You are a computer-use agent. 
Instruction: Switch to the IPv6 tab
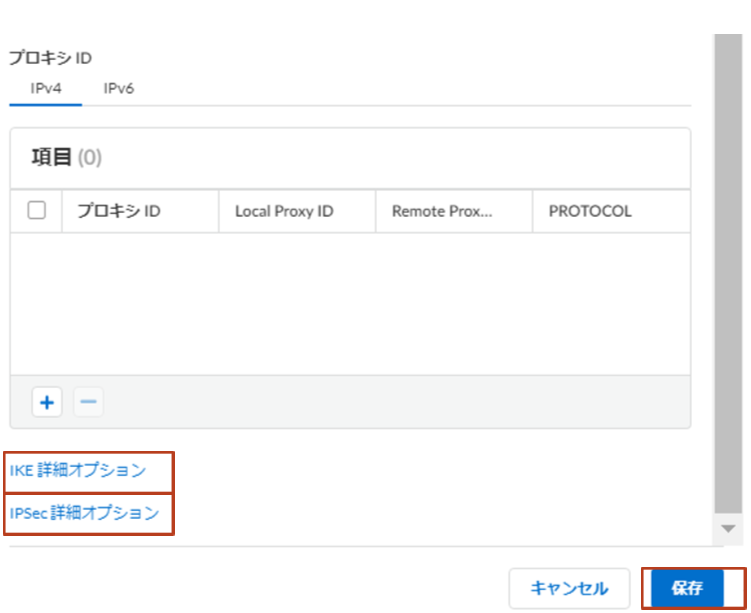click(119, 89)
